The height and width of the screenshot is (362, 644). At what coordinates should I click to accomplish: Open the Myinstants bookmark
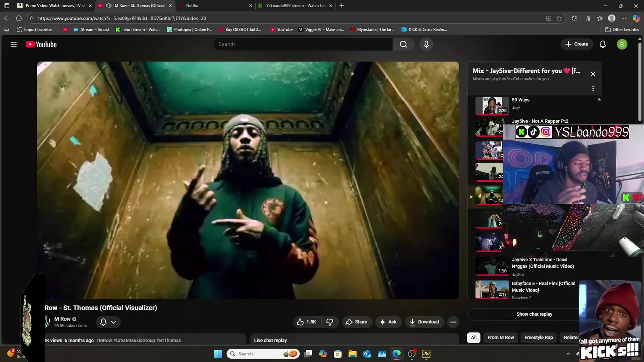372,29
